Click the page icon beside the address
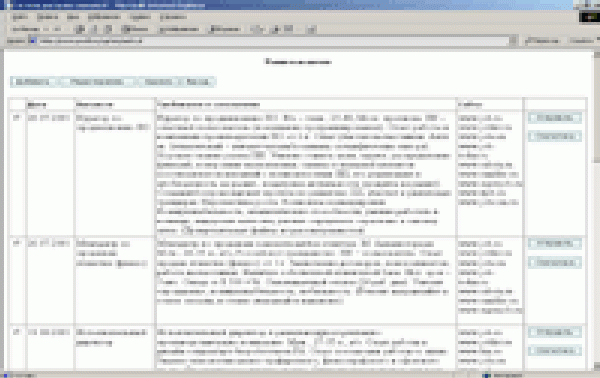This screenshot has height=378, width=600. [x=33, y=41]
